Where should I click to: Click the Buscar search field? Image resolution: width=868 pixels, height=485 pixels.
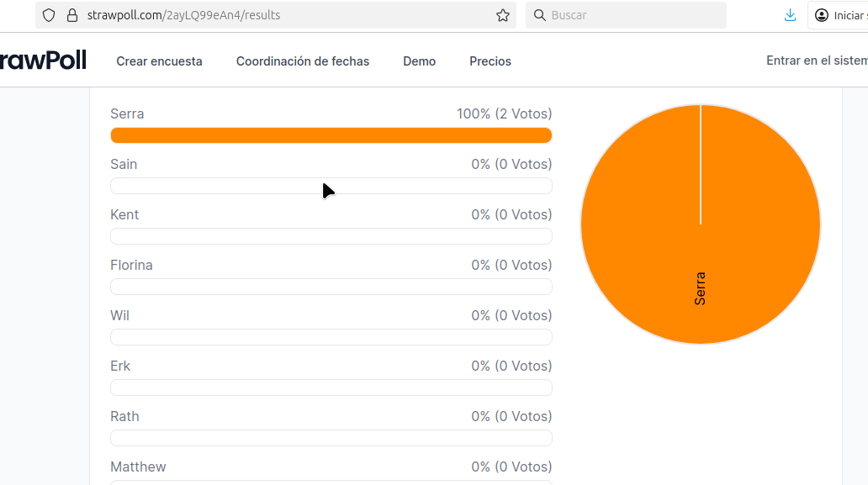626,15
